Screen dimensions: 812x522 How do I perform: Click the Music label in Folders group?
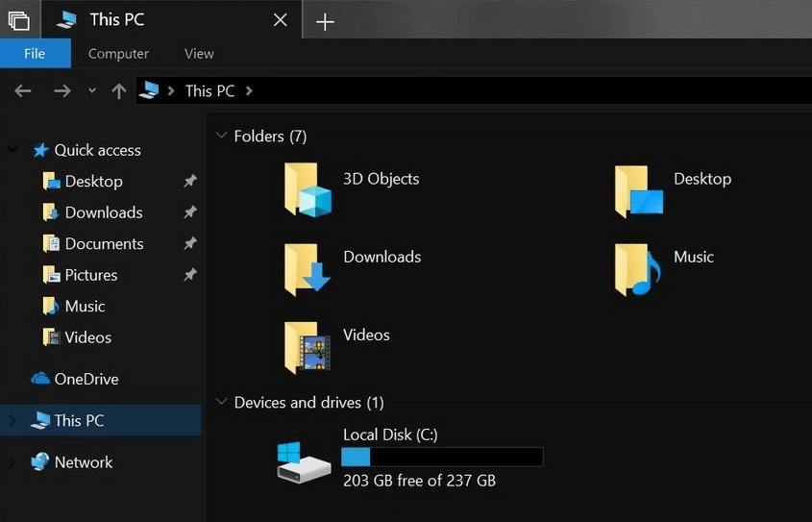point(694,257)
